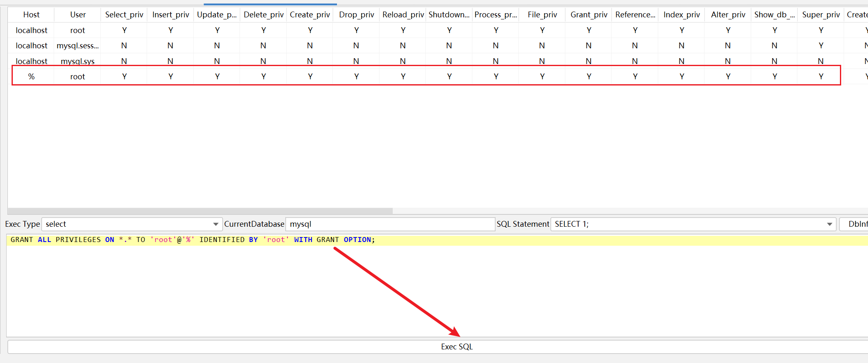Click the Drop_priv column header
Screen dimensions: 868x363
pos(356,15)
